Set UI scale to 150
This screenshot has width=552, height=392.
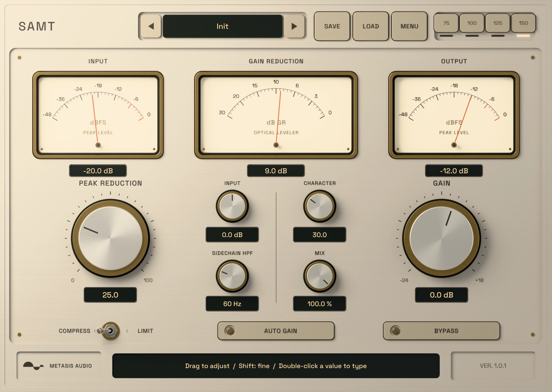click(x=523, y=23)
